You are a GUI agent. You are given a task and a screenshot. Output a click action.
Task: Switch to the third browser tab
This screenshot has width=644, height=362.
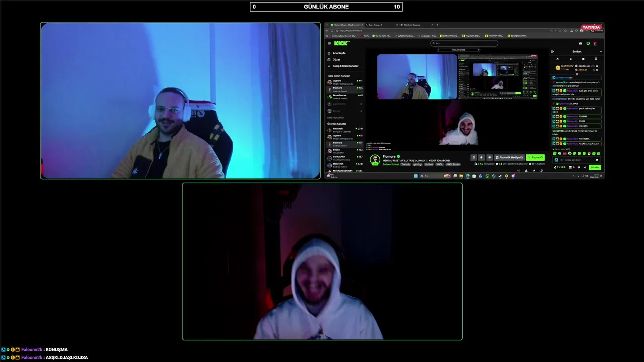pos(417,25)
